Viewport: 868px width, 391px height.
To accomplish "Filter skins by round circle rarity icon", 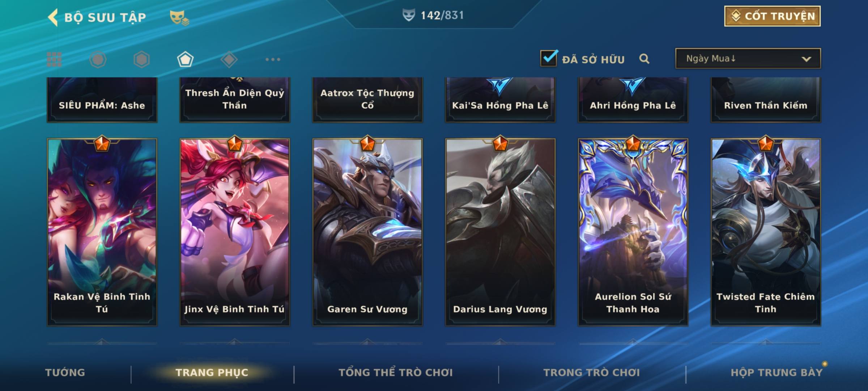I will [98, 59].
